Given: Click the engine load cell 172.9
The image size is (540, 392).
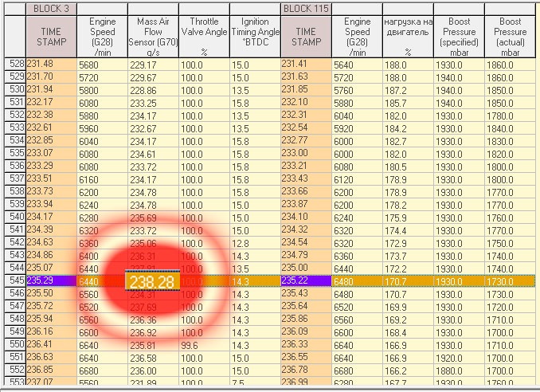Looking at the screenshot, I should click(x=408, y=243).
